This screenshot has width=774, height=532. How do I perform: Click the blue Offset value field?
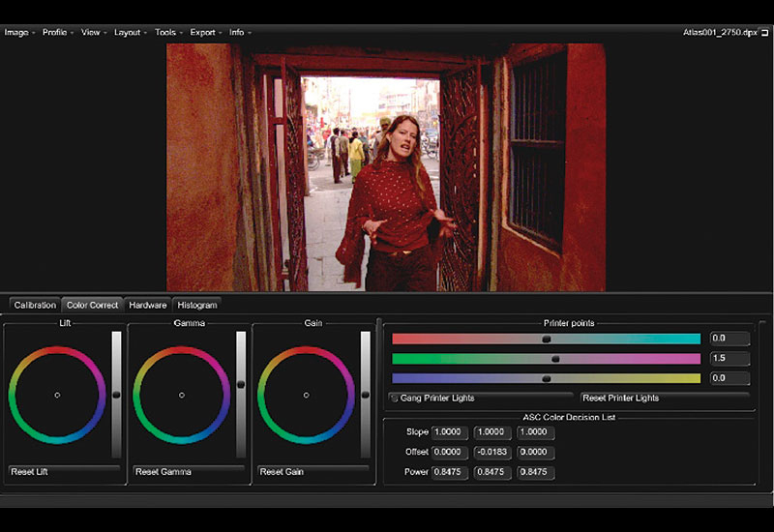point(536,452)
